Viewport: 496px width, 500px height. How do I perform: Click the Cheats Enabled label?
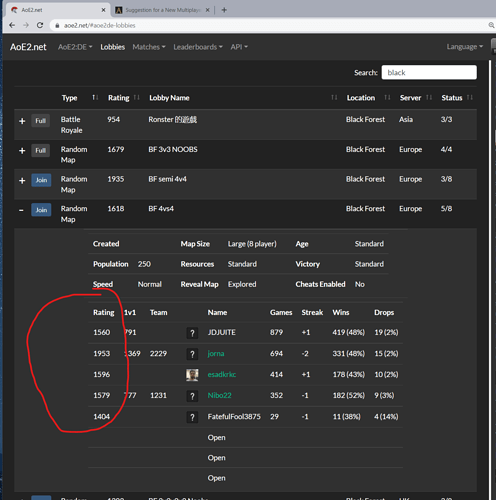tap(320, 284)
